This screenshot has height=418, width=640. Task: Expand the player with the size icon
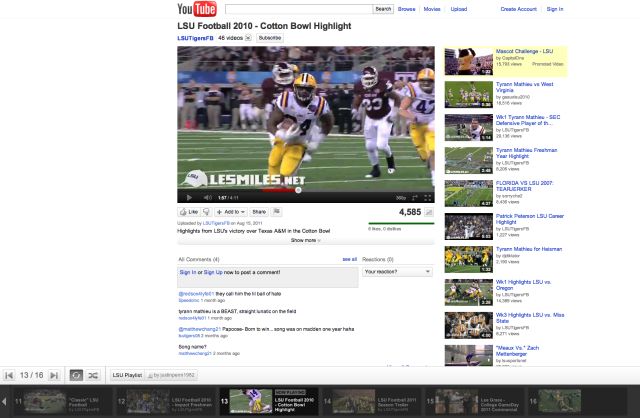[415, 198]
